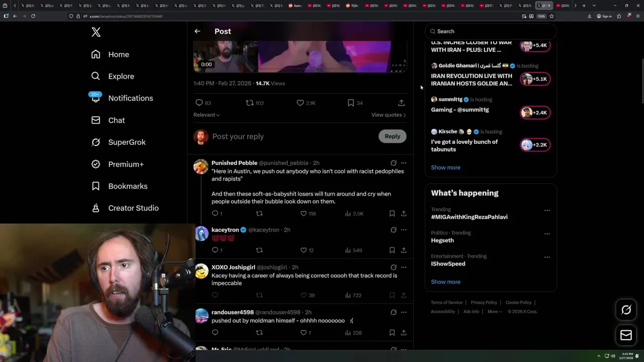
Task: Open Grok action on Punished Pebble reply
Action: (393, 163)
